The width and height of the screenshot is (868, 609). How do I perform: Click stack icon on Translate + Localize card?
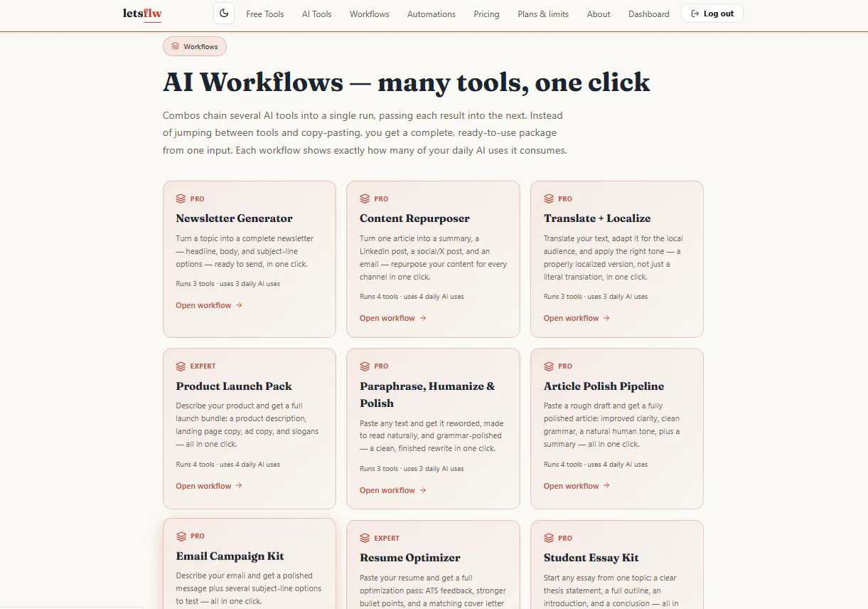pyautogui.click(x=549, y=199)
